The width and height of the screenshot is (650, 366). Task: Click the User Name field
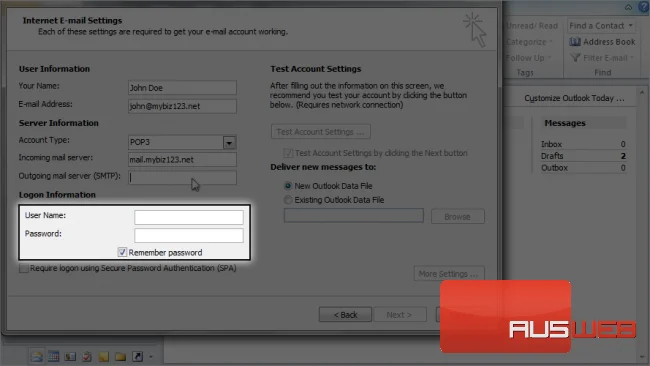coord(189,217)
